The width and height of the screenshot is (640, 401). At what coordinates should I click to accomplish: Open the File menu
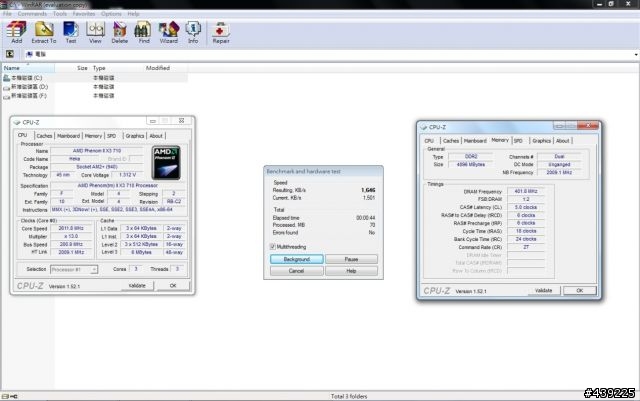point(7,13)
